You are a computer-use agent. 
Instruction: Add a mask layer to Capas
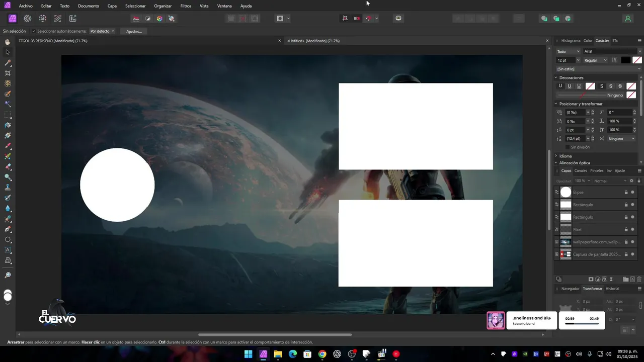(x=591, y=279)
